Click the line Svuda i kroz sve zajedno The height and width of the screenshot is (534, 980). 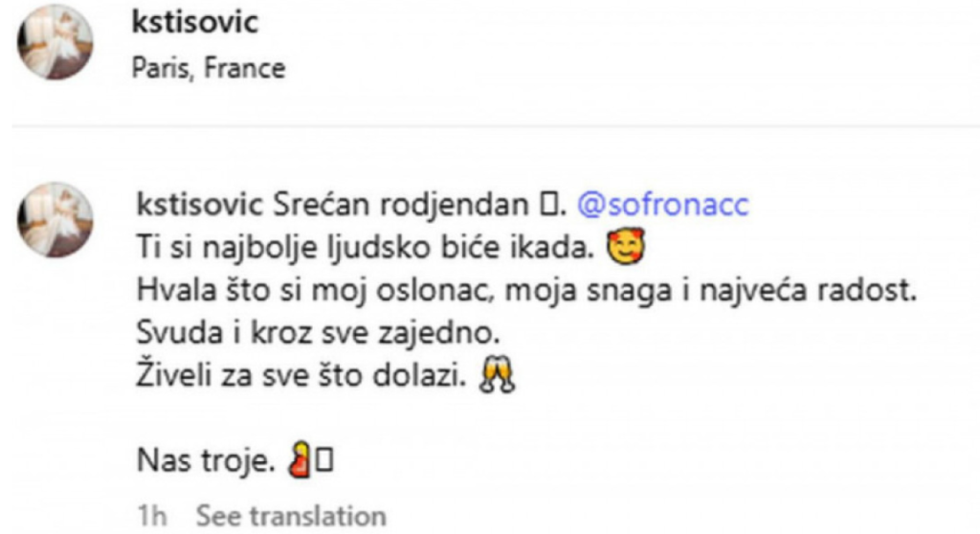click(318, 333)
